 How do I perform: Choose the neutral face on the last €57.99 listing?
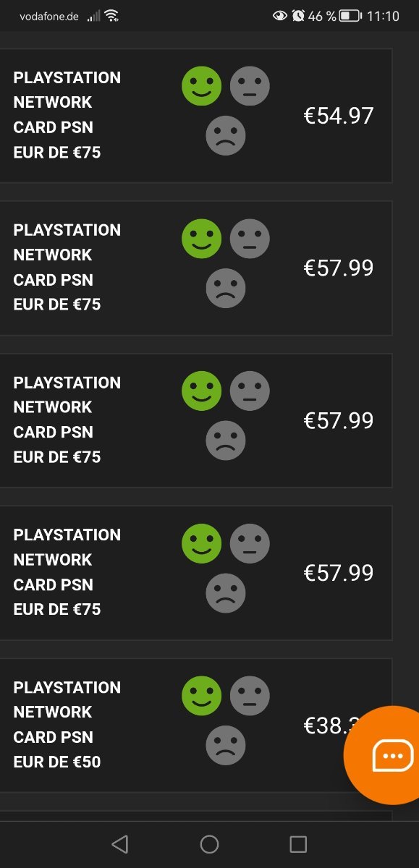[x=250, y=543]
